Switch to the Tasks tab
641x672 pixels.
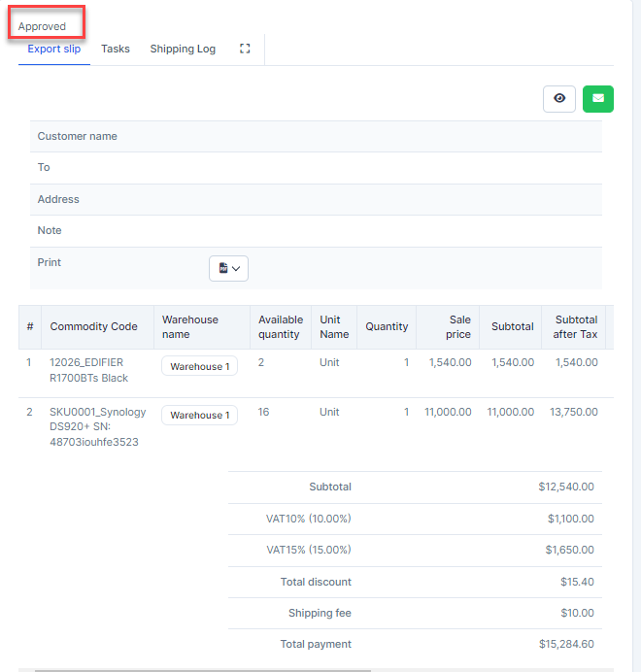[x=116, y=49]
